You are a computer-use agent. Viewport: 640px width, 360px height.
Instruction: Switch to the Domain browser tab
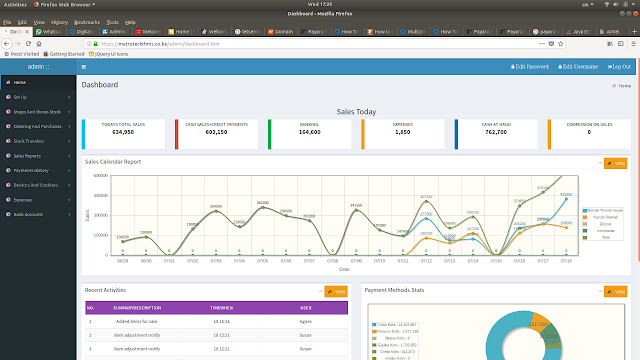[281, 31]
